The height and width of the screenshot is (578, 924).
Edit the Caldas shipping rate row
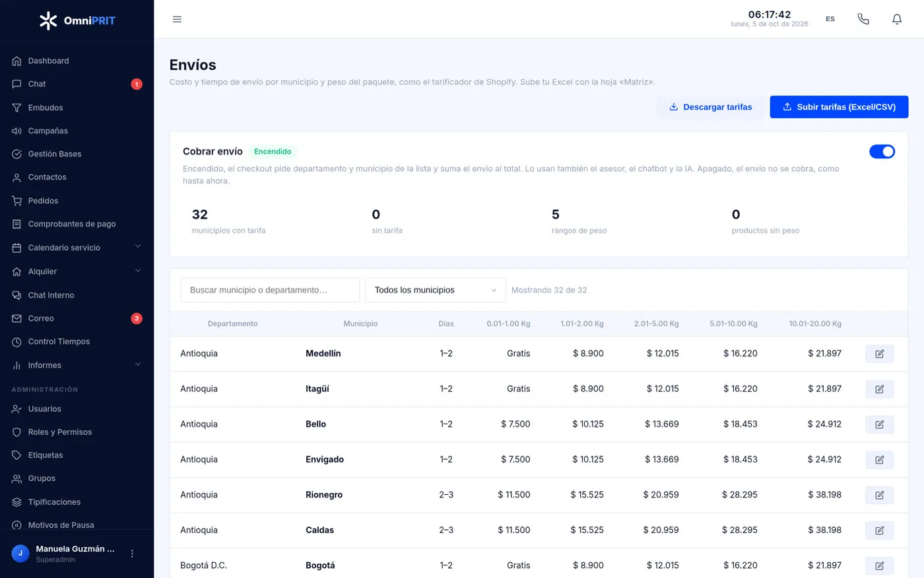click(x=879, y=530)
